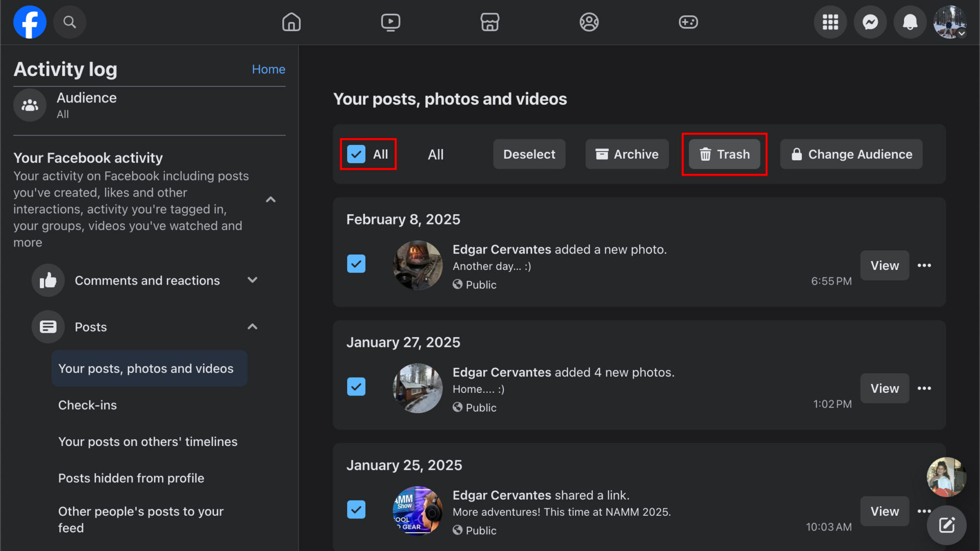Screen dimensions: 980x551
Task: Open the more options for January 25 post
Action: [924, 511]
